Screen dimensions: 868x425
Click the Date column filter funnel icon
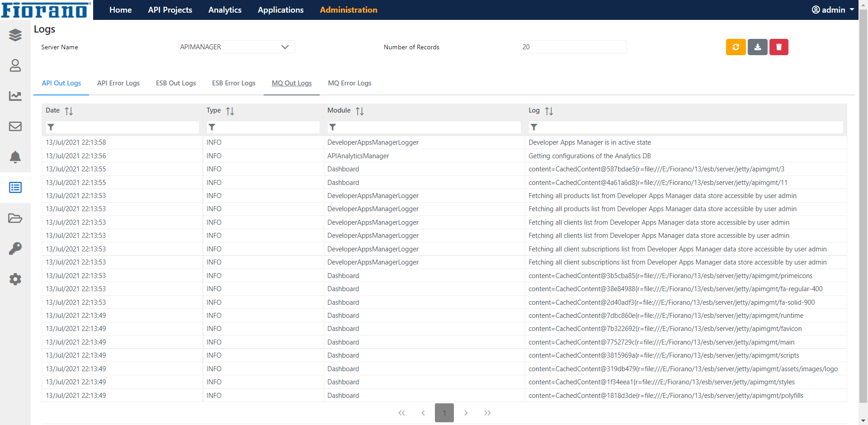point(51,127)
